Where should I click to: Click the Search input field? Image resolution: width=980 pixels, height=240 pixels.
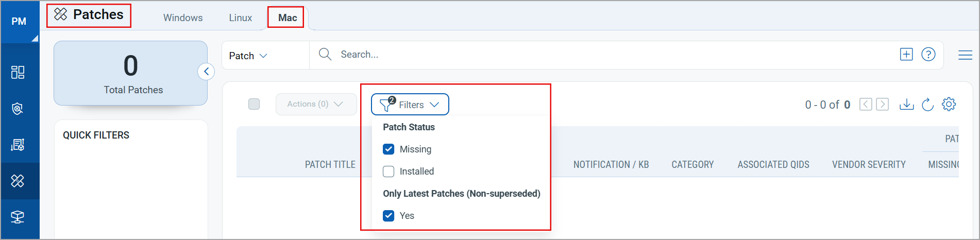pyautogui.click(x=515, y=55)
